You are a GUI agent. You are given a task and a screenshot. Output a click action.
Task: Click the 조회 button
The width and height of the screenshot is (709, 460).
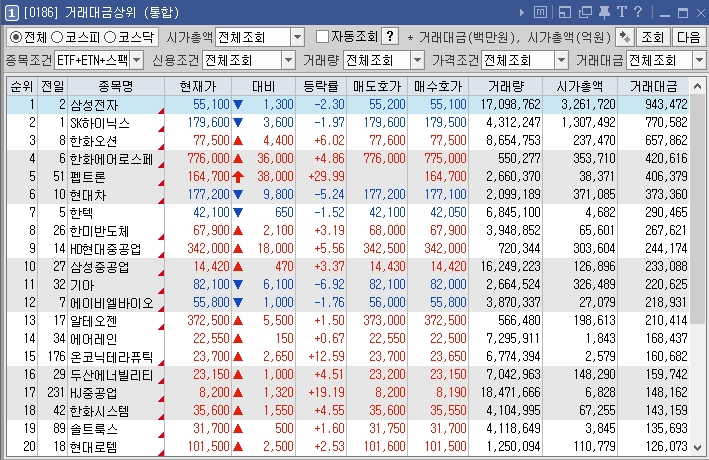tap(652, 37)
